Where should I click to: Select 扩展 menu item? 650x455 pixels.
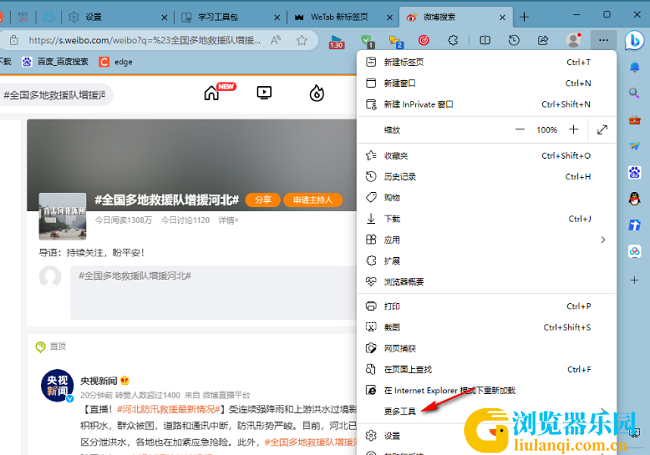pyautogui.click(x=487, y=261)
